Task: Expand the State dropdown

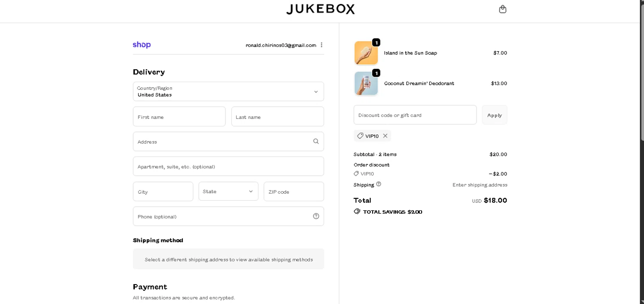Action: tap(228, 191)
